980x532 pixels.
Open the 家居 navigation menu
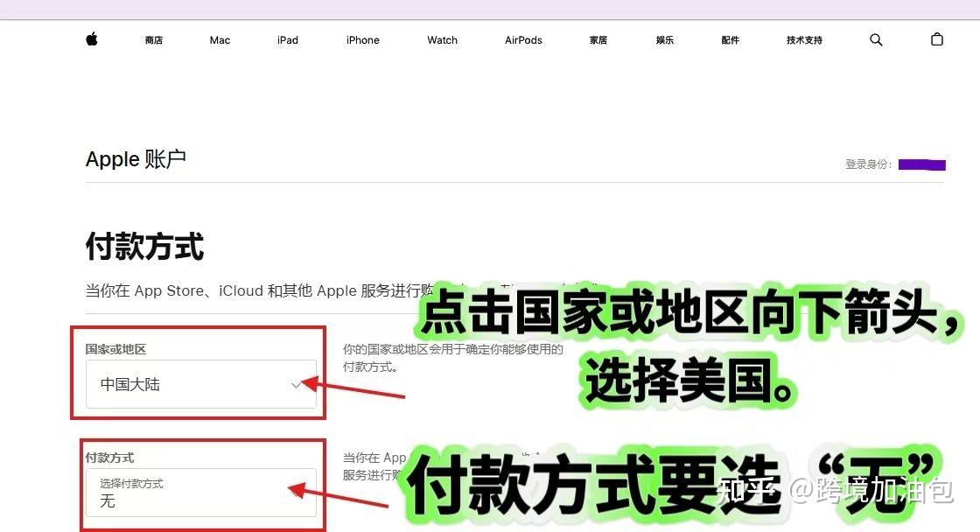(598, 40)
